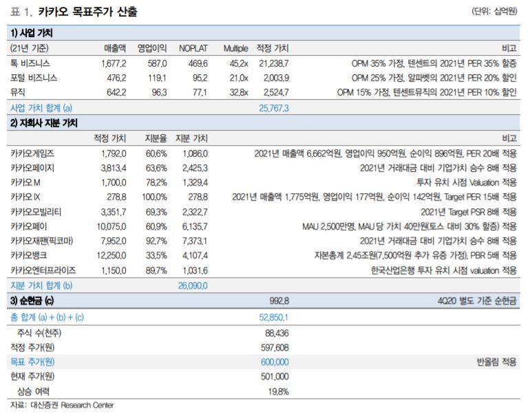The width and height of the screenshot is (532, 416).
Task: Select the '카카오엔터프라이즈' row label
Action: click(x=43, y=270)
